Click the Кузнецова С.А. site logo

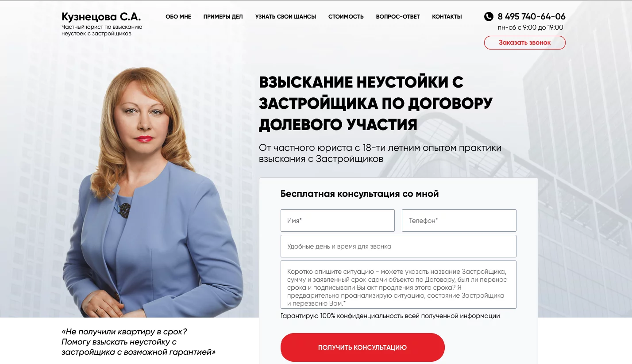point(101,17)
